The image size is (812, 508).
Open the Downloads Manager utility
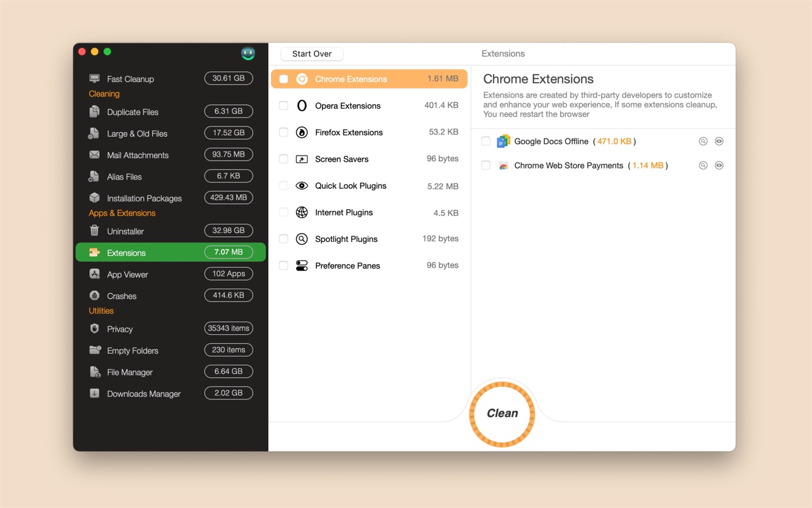click(143, 394)
